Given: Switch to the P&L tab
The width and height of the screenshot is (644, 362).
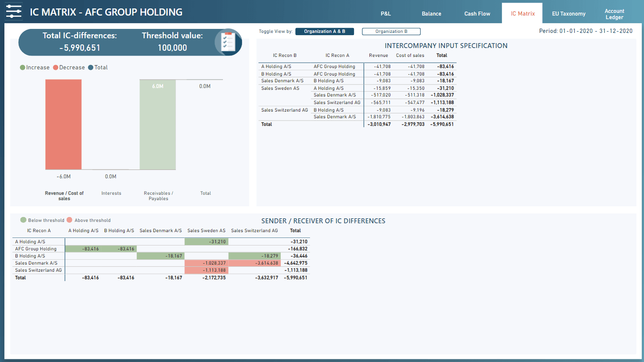Looking at the screenshot, I should pyautogui.click(x=386, y=14).
